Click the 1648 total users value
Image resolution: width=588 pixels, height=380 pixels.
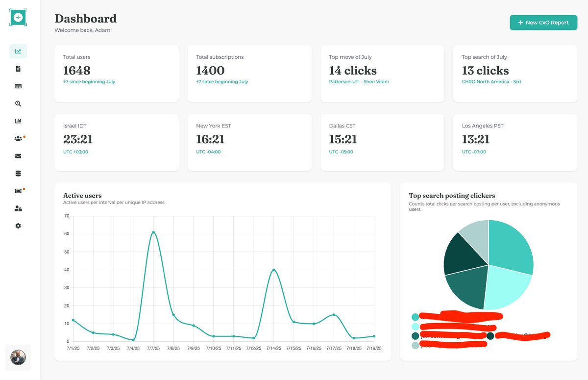[77, 71]
